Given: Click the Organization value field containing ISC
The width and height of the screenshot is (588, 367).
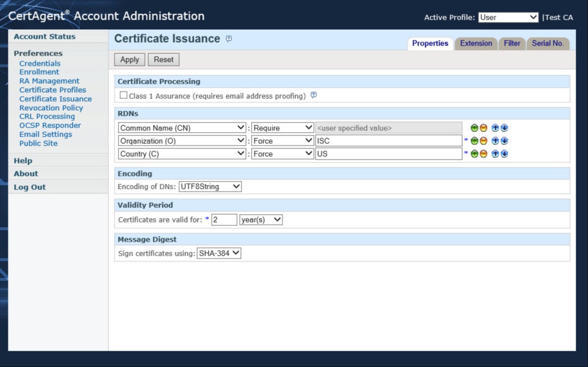Looking at the screenshot, I should click(x=389, y=141).
